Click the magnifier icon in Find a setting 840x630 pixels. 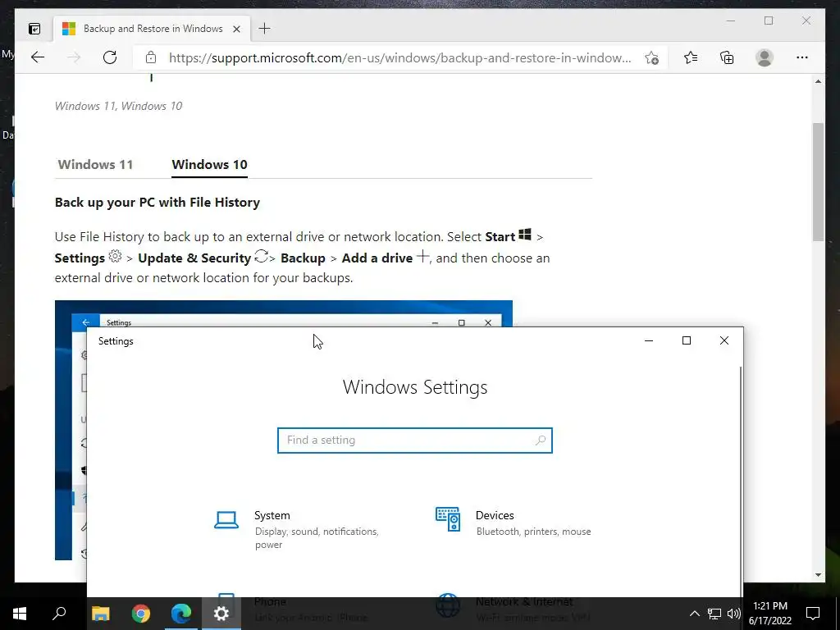540,441
